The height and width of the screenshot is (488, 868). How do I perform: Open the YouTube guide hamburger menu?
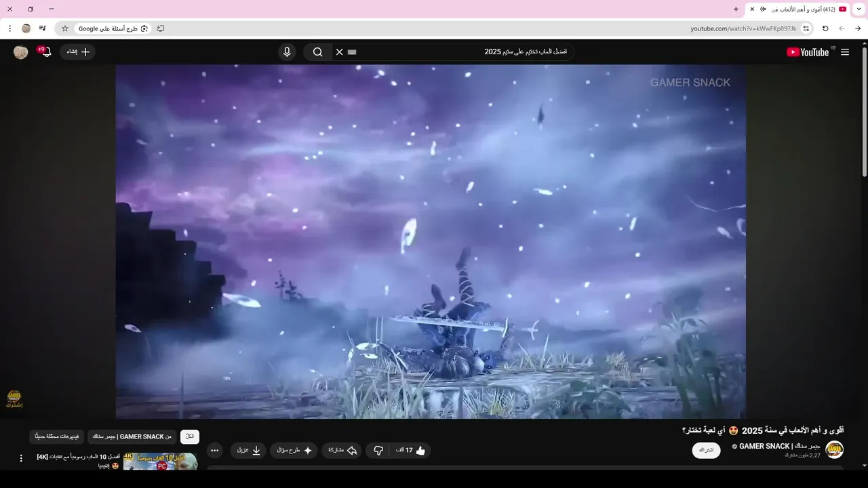[x=844, y=52]
